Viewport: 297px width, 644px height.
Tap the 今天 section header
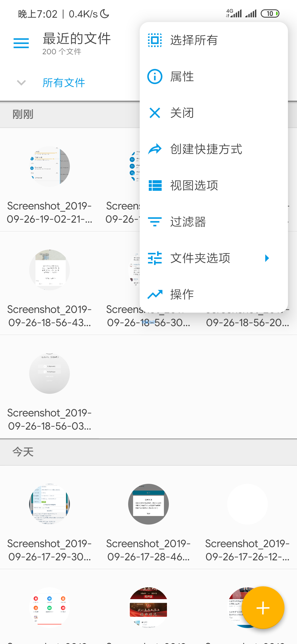[x=23, y=452]
